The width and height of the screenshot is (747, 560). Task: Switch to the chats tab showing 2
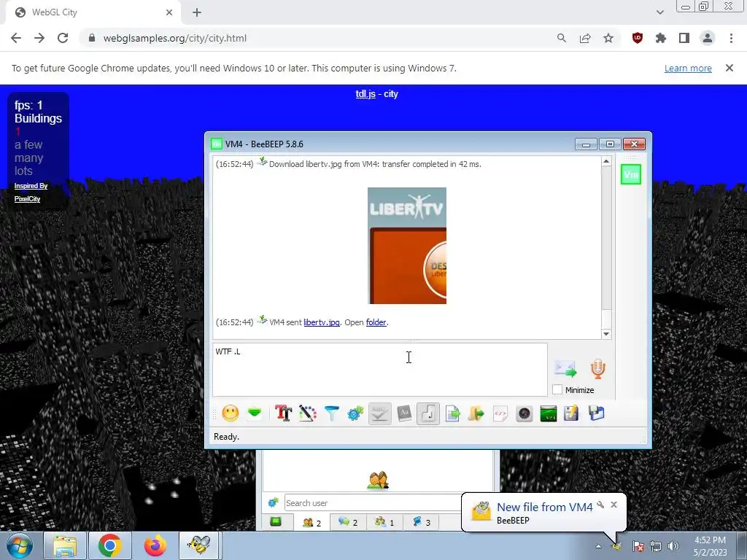pos(349,522)
